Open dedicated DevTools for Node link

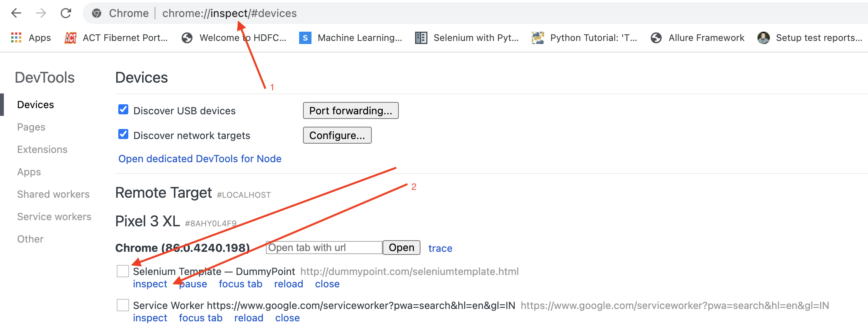[x=200, y=159]
